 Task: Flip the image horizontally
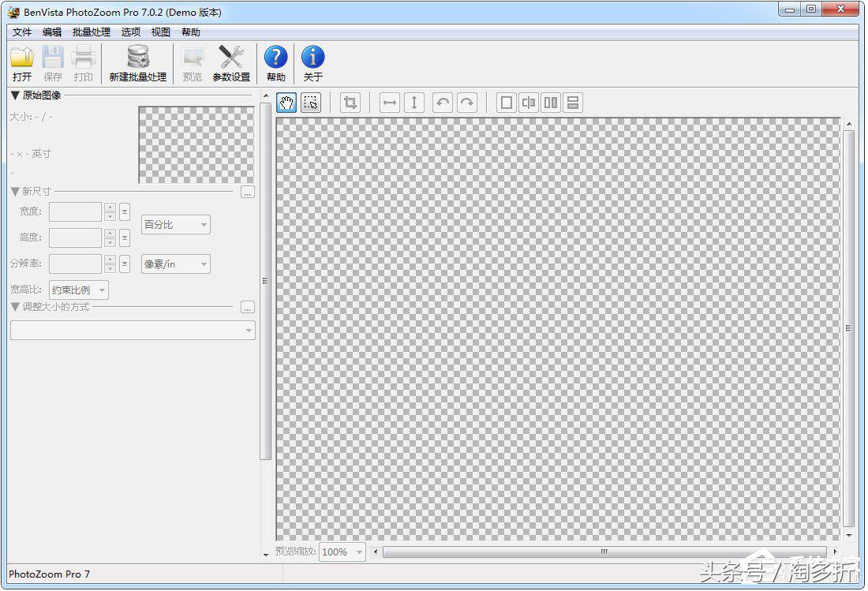pos(390,103)
